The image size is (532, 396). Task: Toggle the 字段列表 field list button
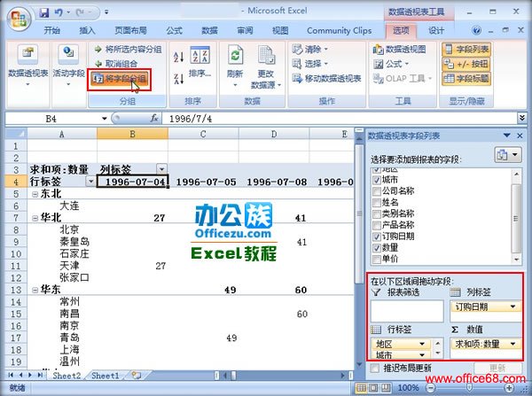[x=466, y=49]
